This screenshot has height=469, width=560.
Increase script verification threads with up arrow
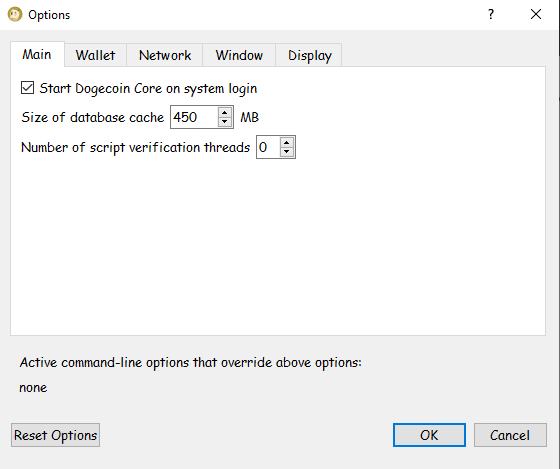tap(286, 143)
